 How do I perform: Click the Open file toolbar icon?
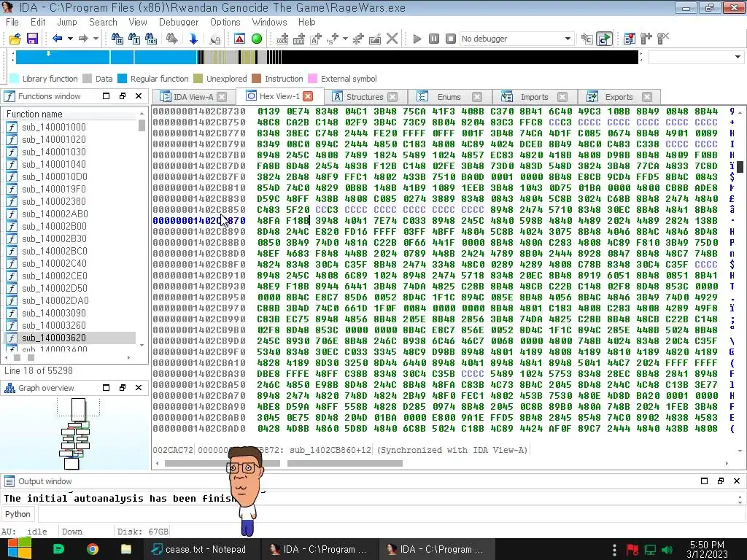pos(15,39)
